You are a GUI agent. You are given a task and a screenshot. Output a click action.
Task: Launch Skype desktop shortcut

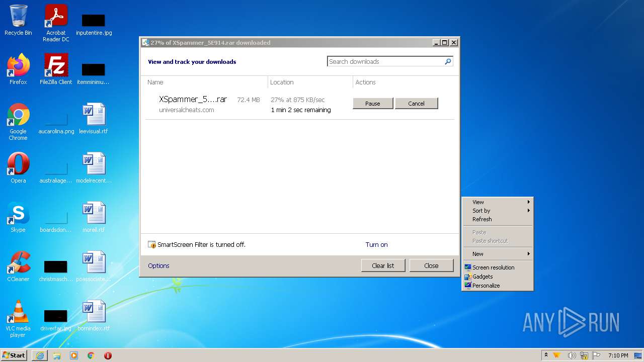[x=18, y=217]
